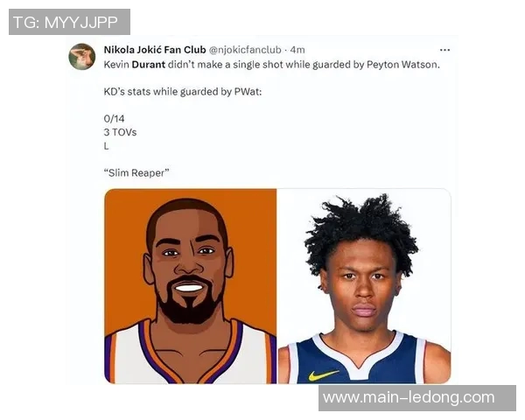The width and height of the screenshot is (525, 420).
Task: Click the lone "L" line in the tweet
Action: pos(106,146)
